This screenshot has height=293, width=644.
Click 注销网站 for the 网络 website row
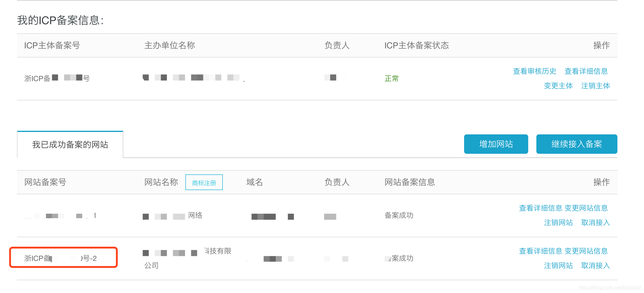558,222
